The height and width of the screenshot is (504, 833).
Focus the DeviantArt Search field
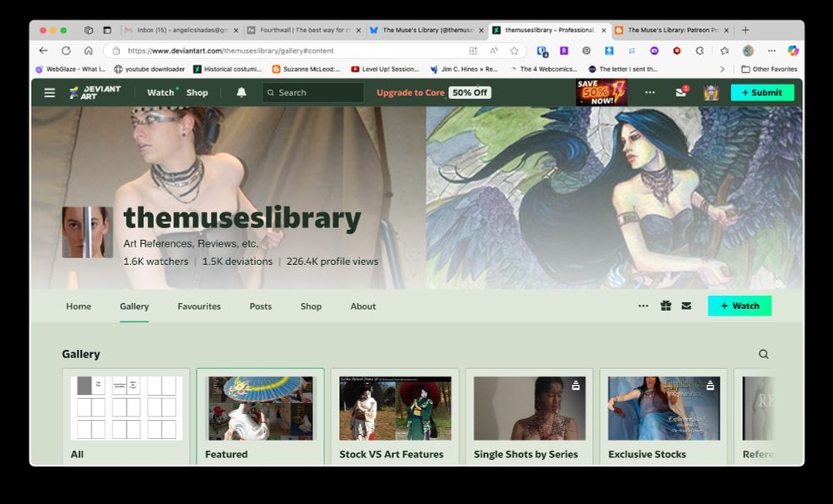click(x=313, y=92)
